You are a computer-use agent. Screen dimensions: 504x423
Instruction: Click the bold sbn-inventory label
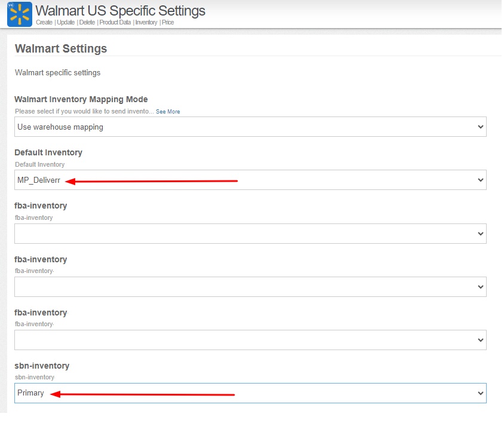pyautogui.click(x=42, y=366)
